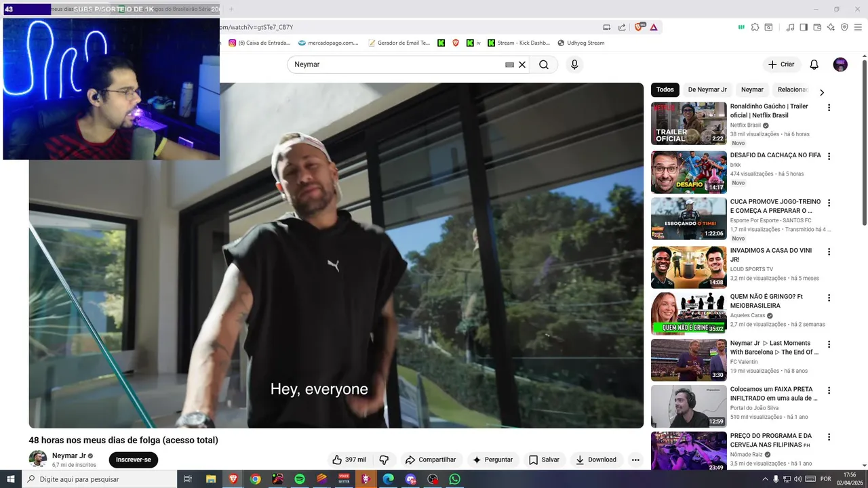Open Brave Wallet icon

[817, 27]
